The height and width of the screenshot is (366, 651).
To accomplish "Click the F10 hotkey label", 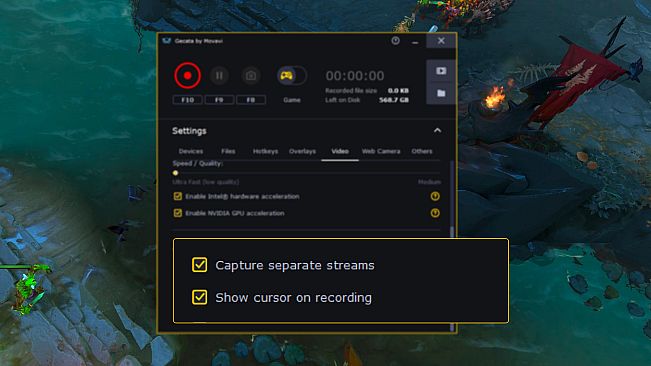I will (x=187, y=100).
